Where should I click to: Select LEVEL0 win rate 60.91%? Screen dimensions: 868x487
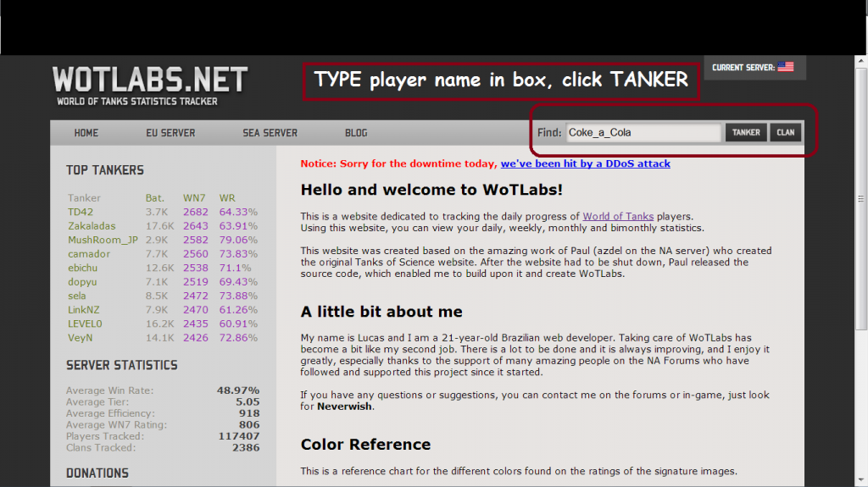point(238,324)
